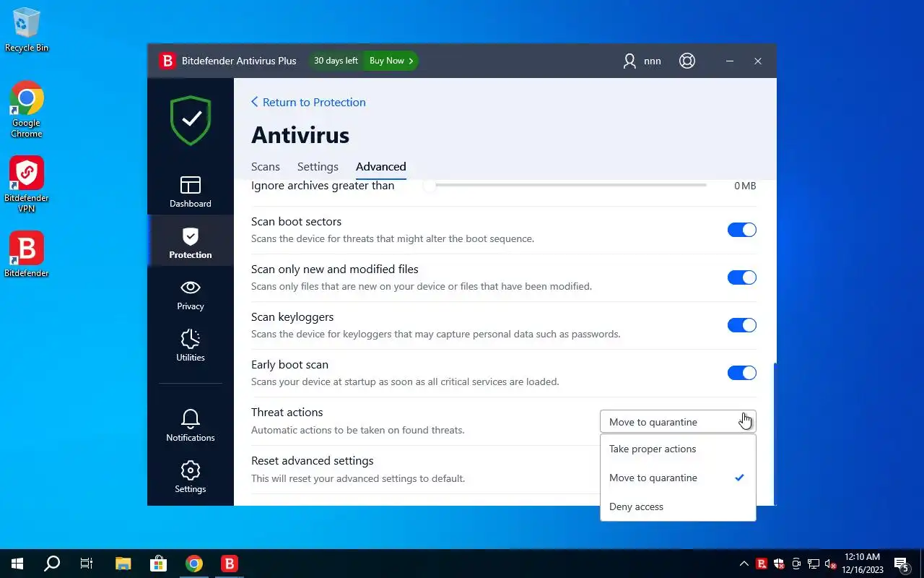Click the 30 days left label
Viewport: 924px width, 578px height.
click(x=336, y=61)
